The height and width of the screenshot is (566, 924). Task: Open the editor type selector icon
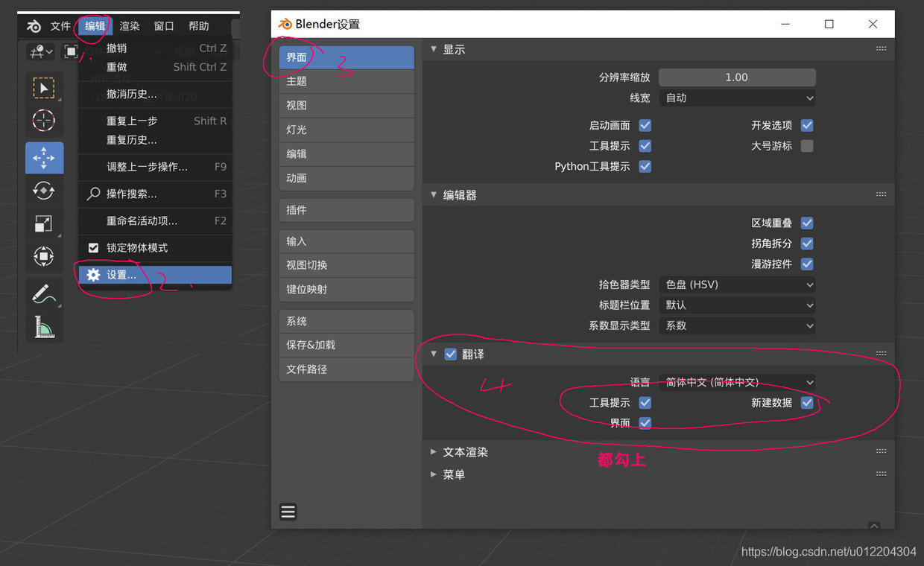tap(39, 51)
